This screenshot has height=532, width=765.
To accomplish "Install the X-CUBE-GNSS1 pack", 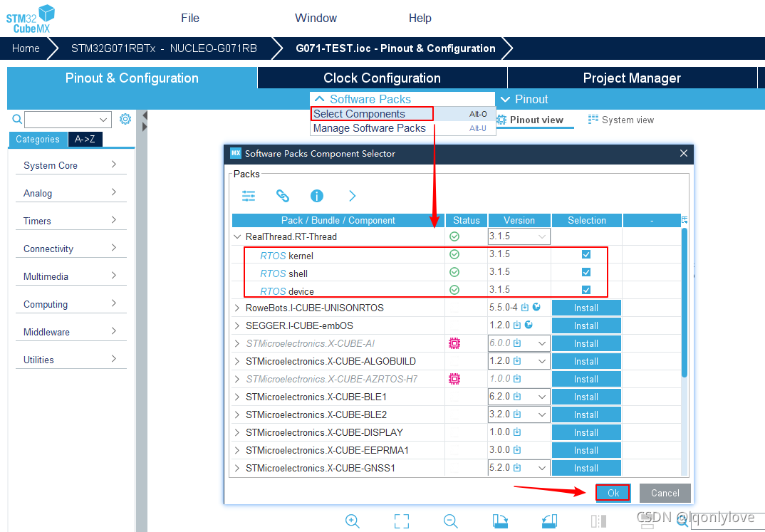I will [586, 468].
